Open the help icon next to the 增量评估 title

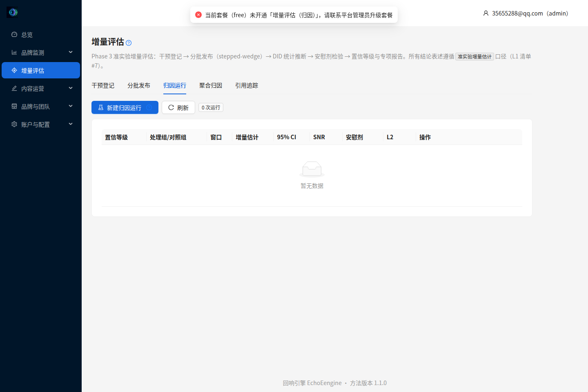[129, 43]
